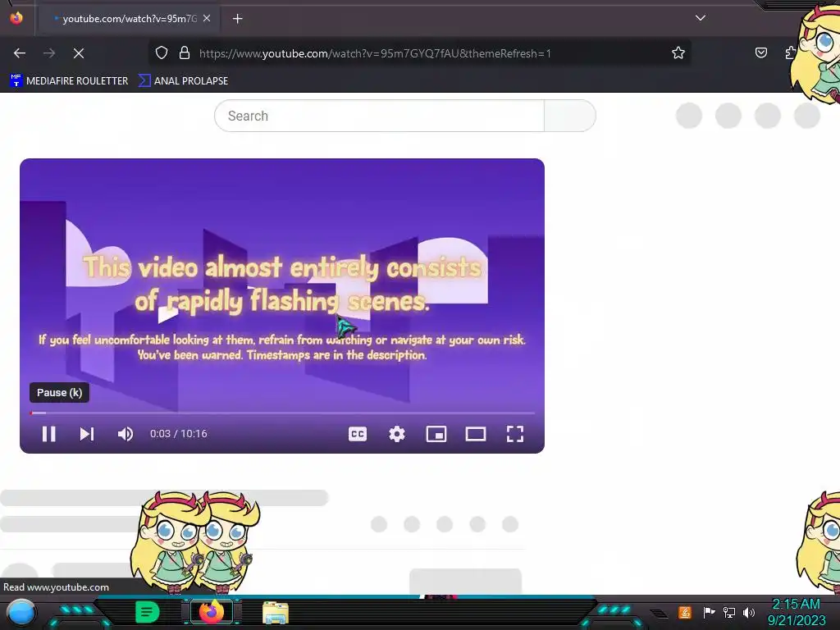Viewport: 840px width, 630px height.
Task: Open the Start orb menu
Action: pos(21,612)
